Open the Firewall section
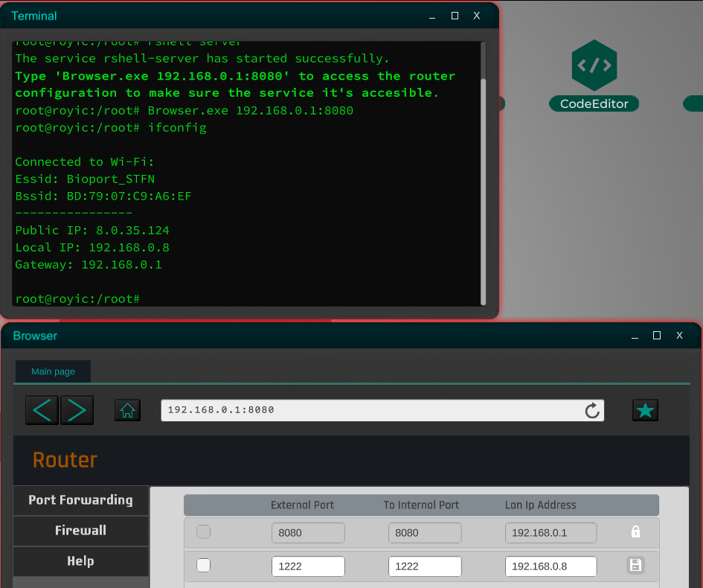 (x=80, y=531)
